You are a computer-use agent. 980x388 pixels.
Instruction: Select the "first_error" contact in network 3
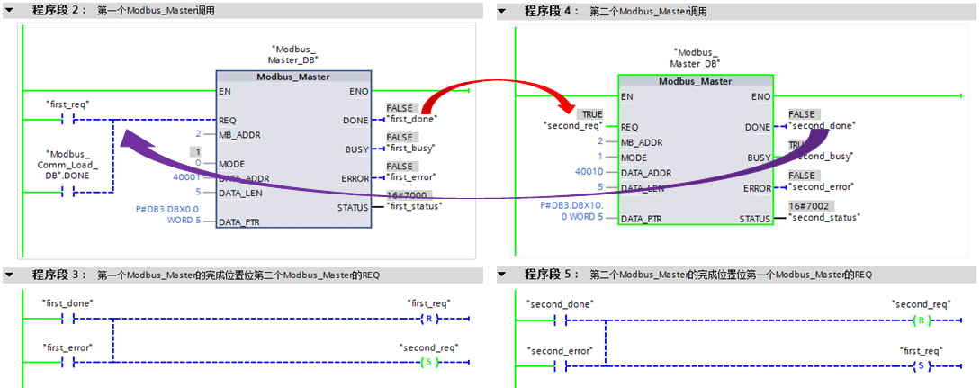pos(68,362)
